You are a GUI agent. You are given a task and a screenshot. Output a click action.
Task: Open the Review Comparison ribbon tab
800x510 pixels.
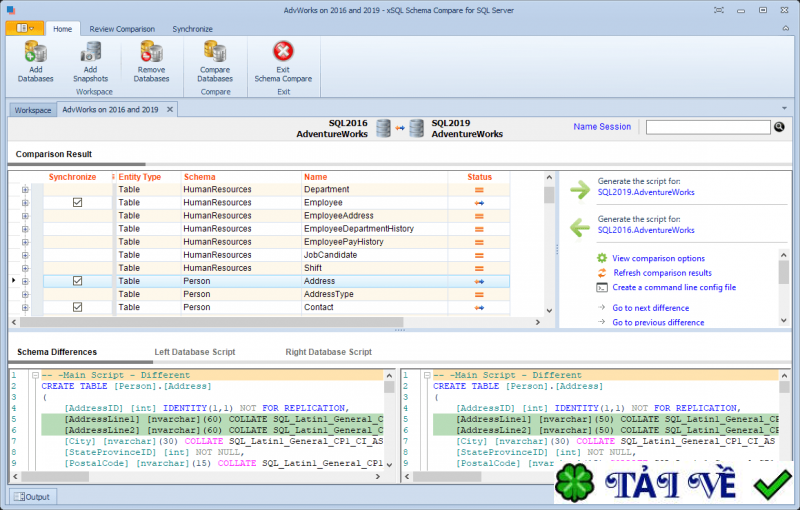122,29
